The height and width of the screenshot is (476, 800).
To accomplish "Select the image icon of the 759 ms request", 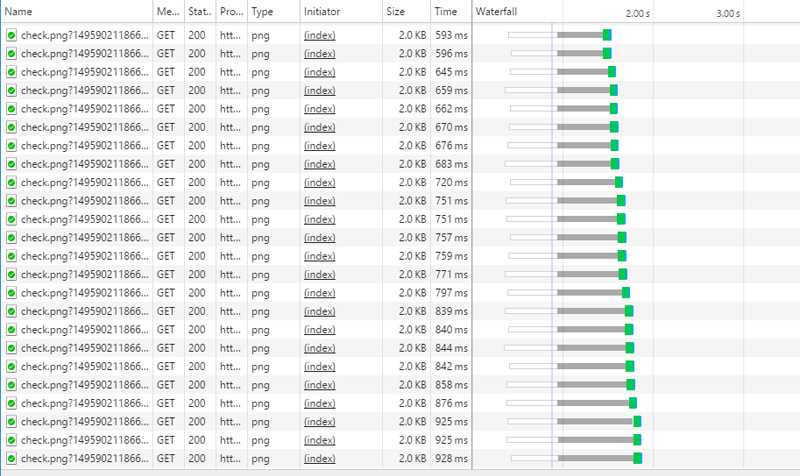I will point(11,256).
